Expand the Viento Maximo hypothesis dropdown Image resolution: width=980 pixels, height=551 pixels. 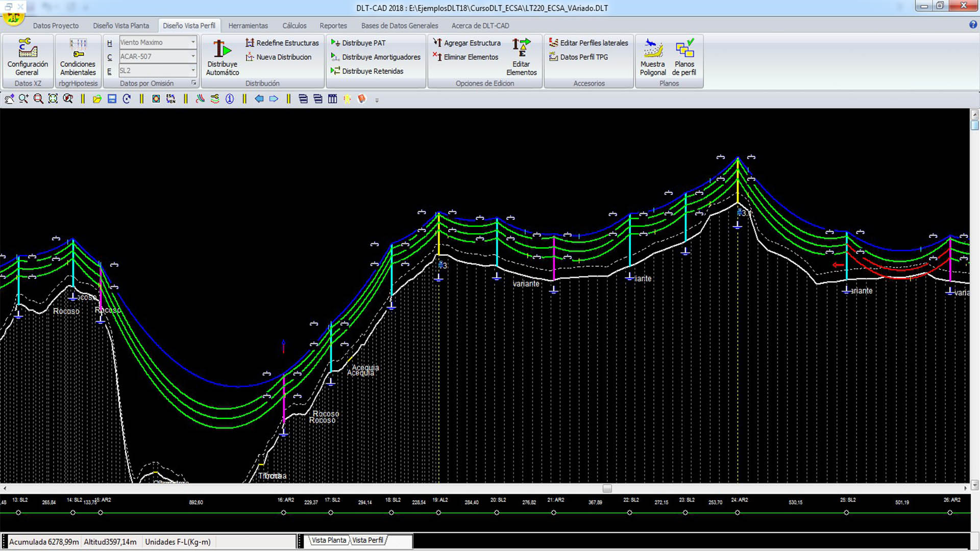(193, 42)
